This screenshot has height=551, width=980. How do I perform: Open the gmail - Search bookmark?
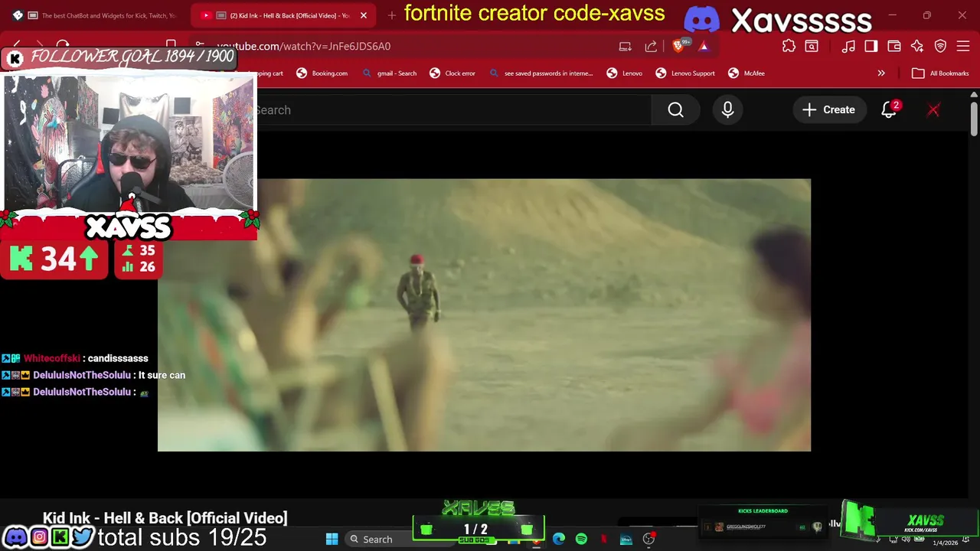(390, 73)
